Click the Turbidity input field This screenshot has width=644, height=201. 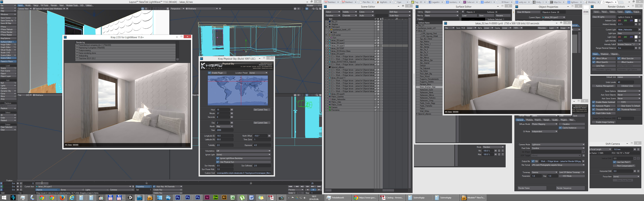225,145
